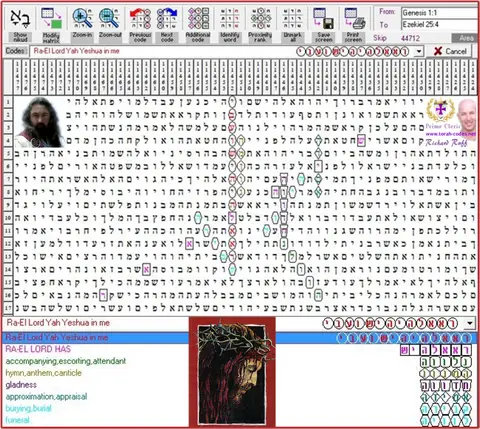Viewport: 480px width, 429px height.
Task: Click the Zoom-in magnifier icon
Action: [x=82, y=18]
